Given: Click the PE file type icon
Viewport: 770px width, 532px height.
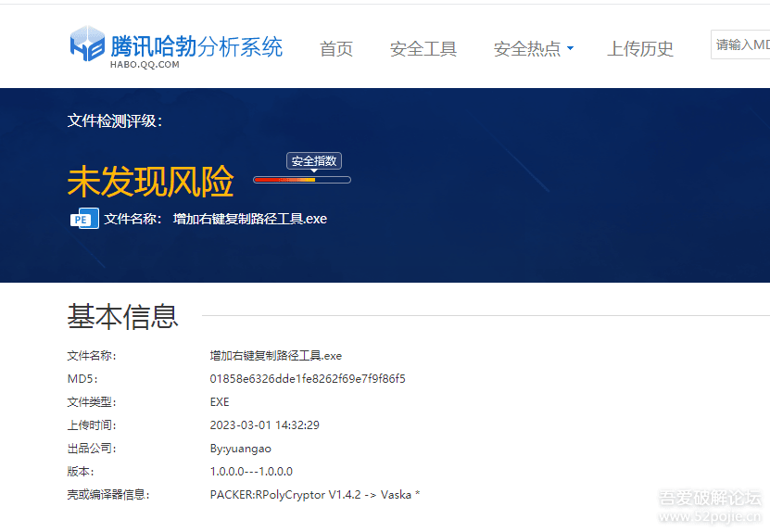Looking at the screenshot, I should click(84, 219).
